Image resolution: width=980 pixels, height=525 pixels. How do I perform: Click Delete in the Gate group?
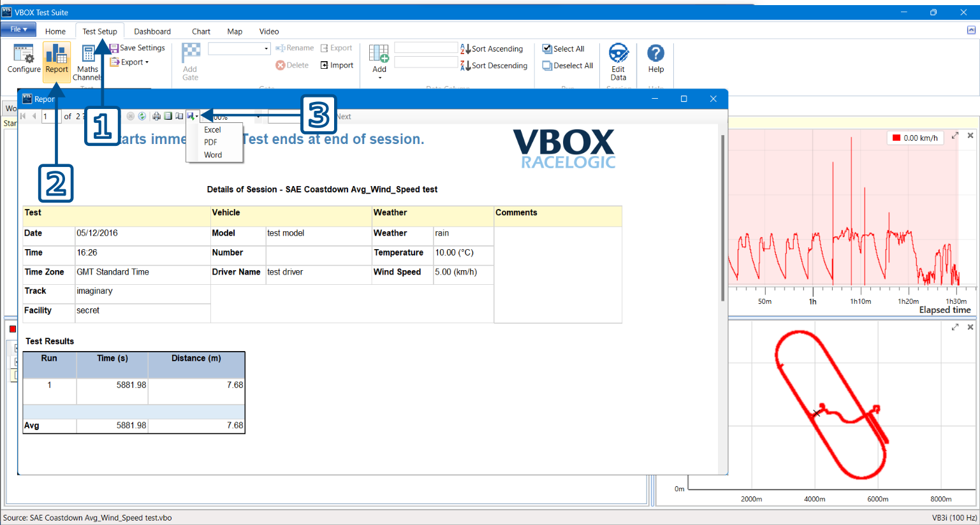tap(292, 65)
